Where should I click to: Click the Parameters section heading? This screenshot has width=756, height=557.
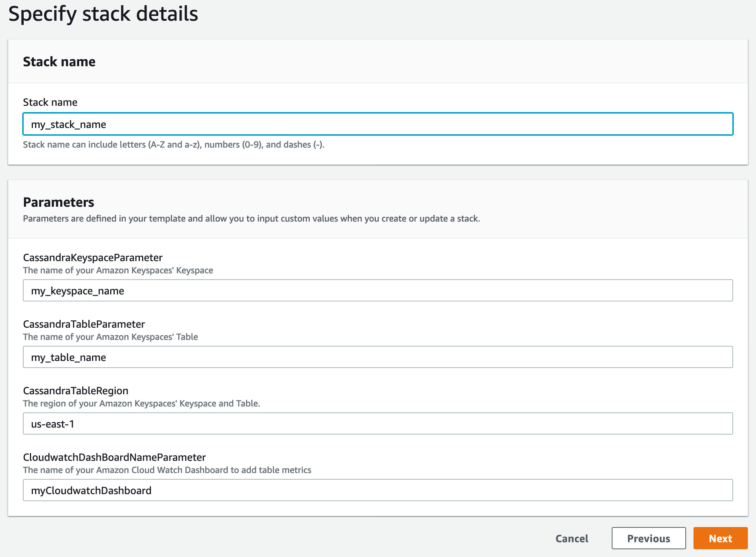58,202
